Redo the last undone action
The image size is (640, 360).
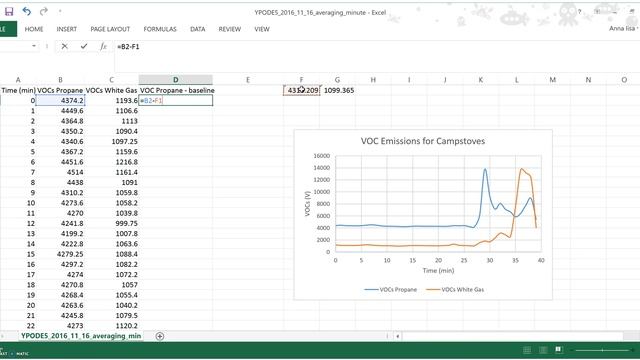coord(43,11)
